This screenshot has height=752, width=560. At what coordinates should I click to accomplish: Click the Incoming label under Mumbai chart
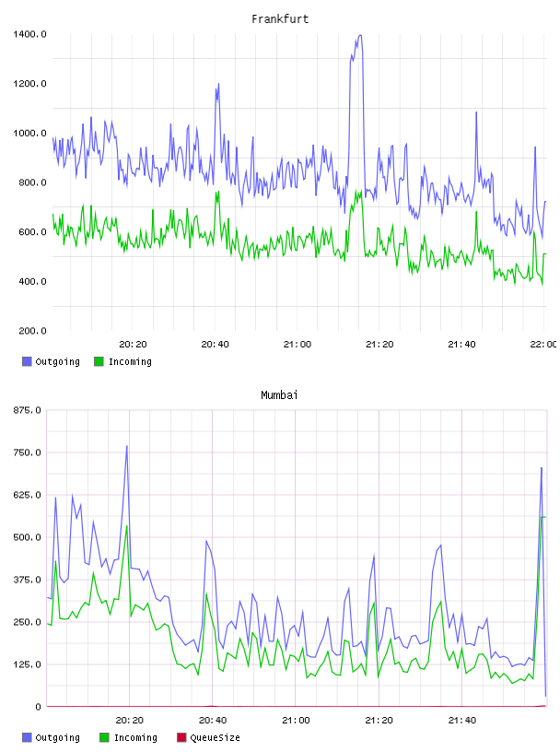(x=135, y=737)
